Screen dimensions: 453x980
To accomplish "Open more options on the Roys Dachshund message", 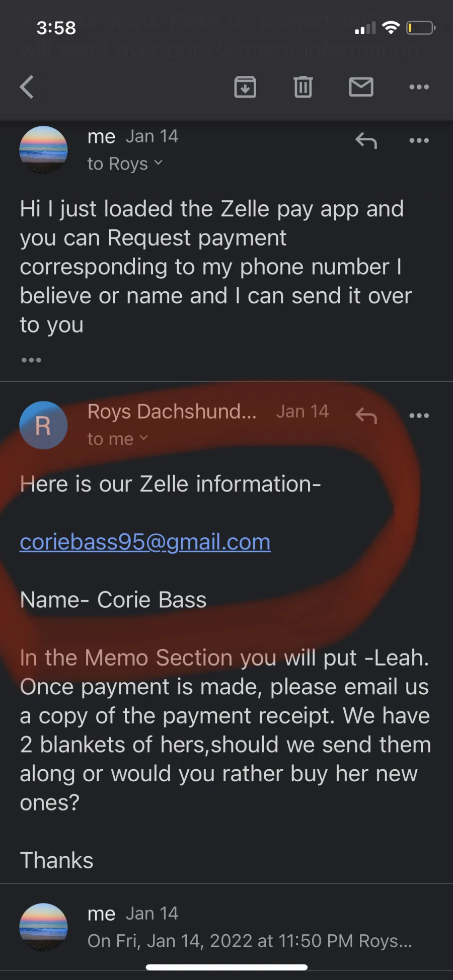I will click(419, 416).
